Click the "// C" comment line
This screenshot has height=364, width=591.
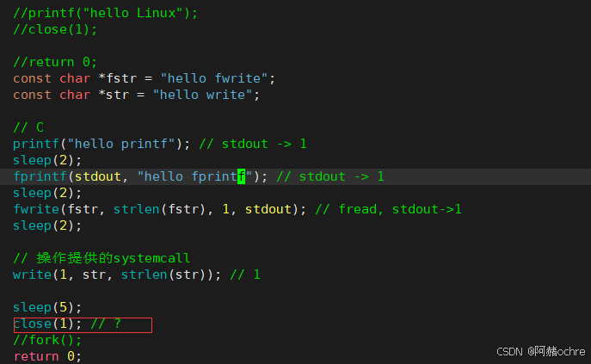28,127
